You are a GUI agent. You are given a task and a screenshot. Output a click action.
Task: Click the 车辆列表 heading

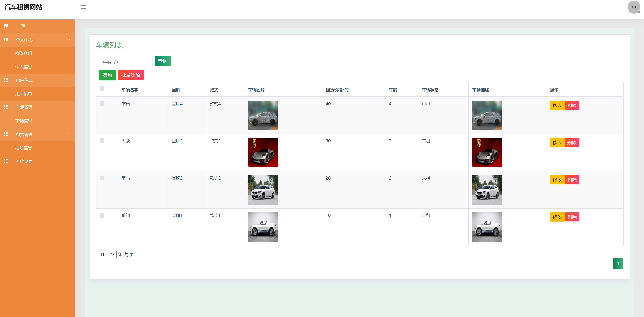click(109, 45)
